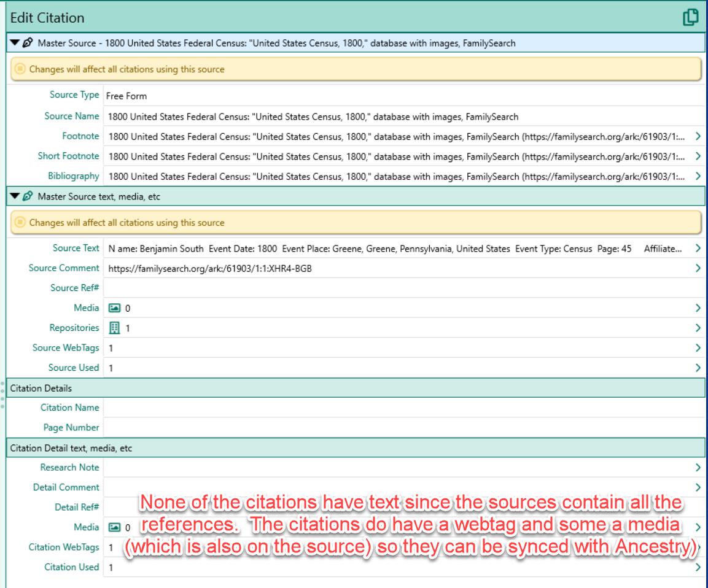Click the empty Source Ref# field
The image size is (708, 588).
pyautogui.click(x=404, y=288)
